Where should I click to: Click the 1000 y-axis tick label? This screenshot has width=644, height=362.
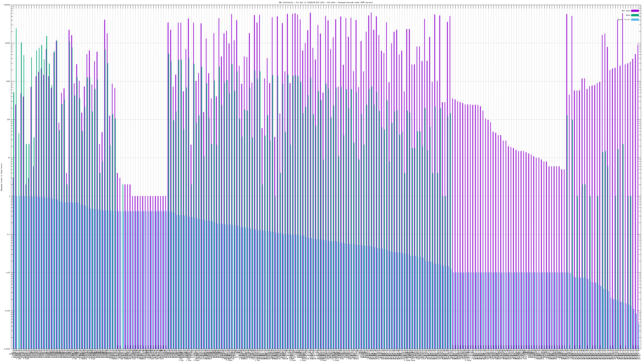pyautogui.click(x=8, y=81)
